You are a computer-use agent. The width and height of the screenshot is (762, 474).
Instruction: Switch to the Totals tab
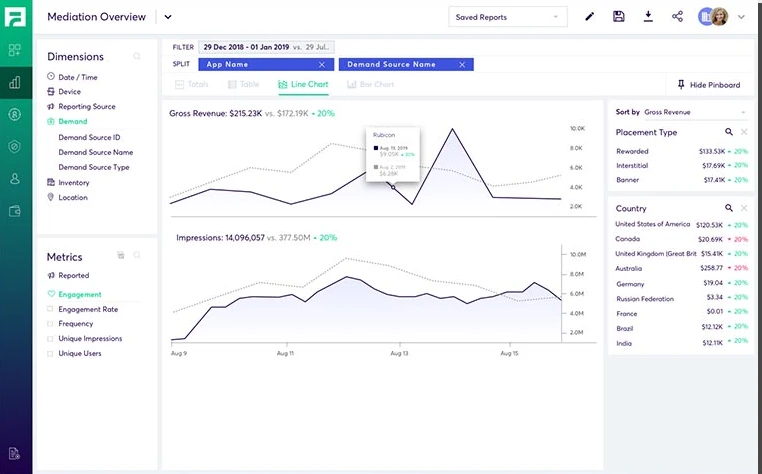pyautogui.click(x=191, y=84)
